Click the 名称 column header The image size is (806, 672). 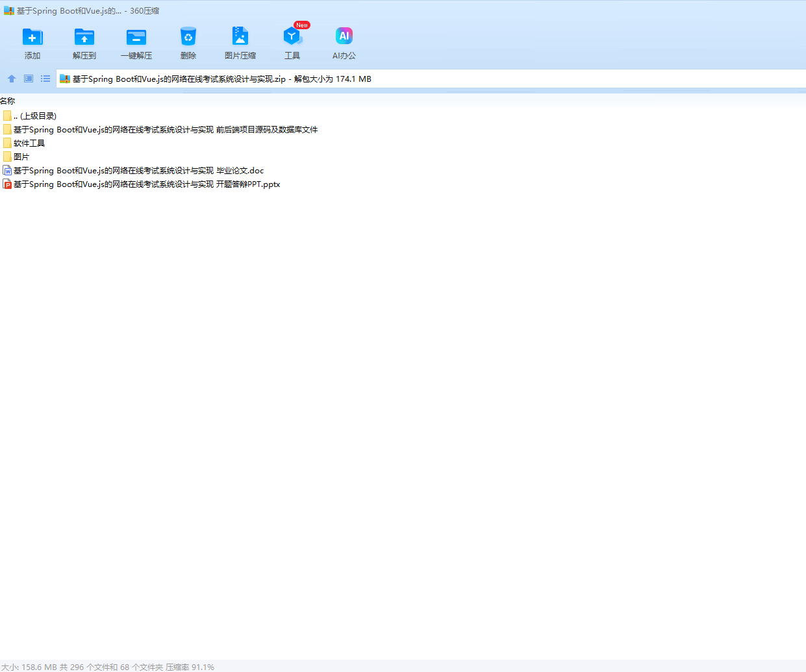coord(8,101)
